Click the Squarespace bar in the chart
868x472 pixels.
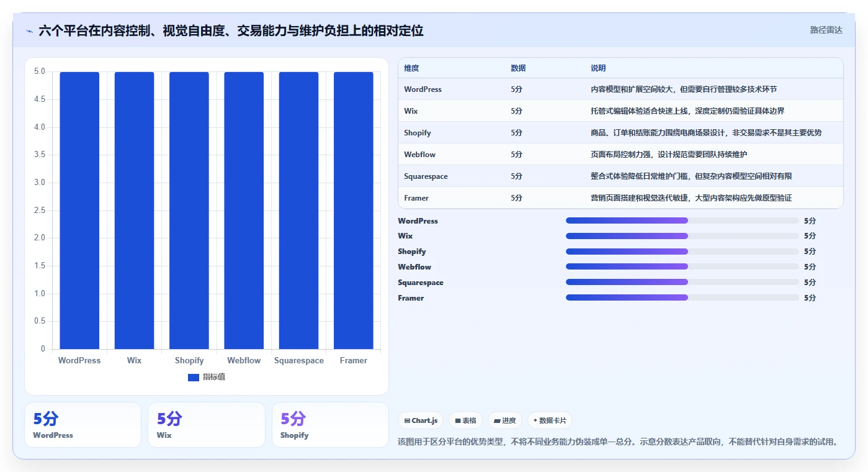[x=298, y=210]
